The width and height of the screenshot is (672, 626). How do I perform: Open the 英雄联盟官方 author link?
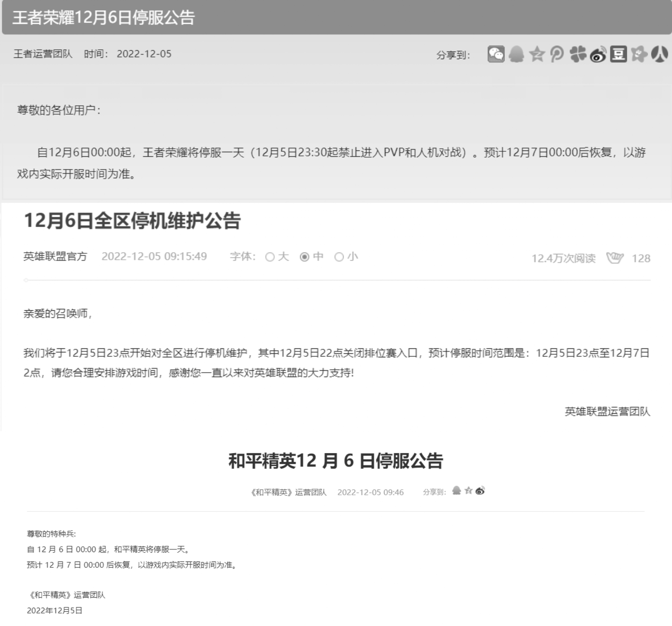[55, 256]
